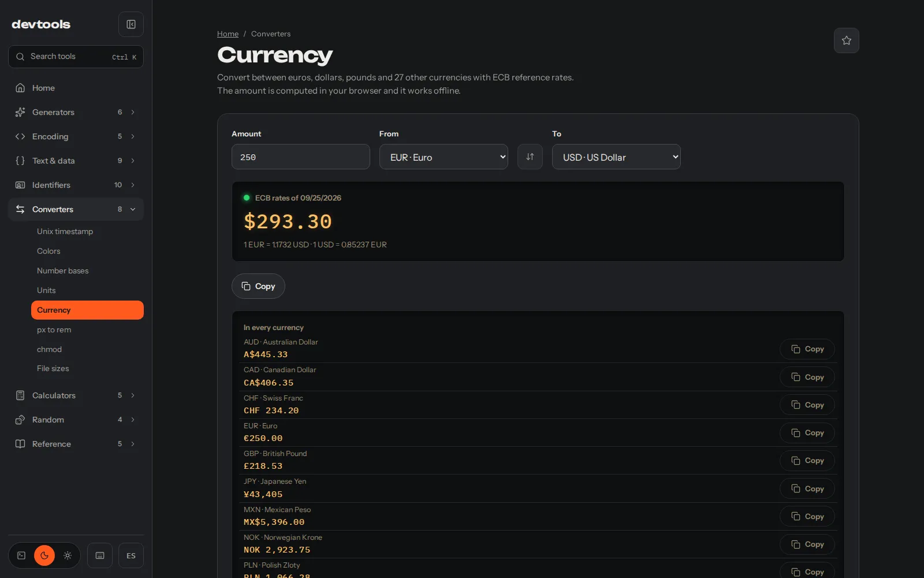The width and height of the screenshot is (924, 578).
Task: Switch language to ES
Action: tap(131, 555)
